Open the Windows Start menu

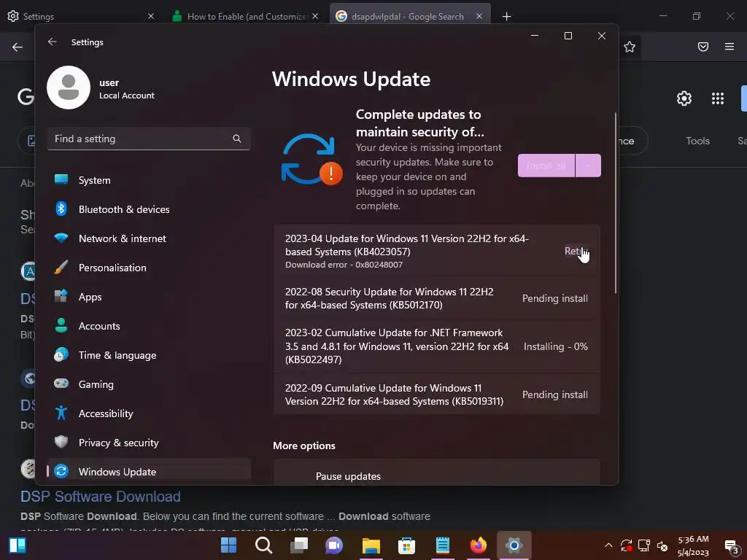point(228,545)
